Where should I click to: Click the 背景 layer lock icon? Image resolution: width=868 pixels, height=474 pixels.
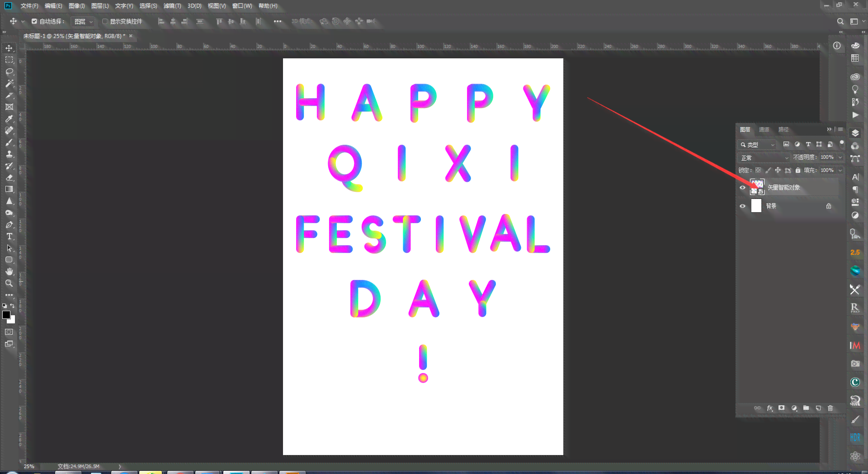click(829, 206)
